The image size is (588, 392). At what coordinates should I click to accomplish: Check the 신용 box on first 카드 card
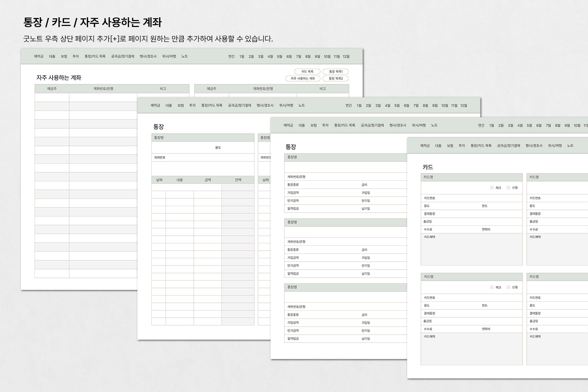(x=508, y=188)
